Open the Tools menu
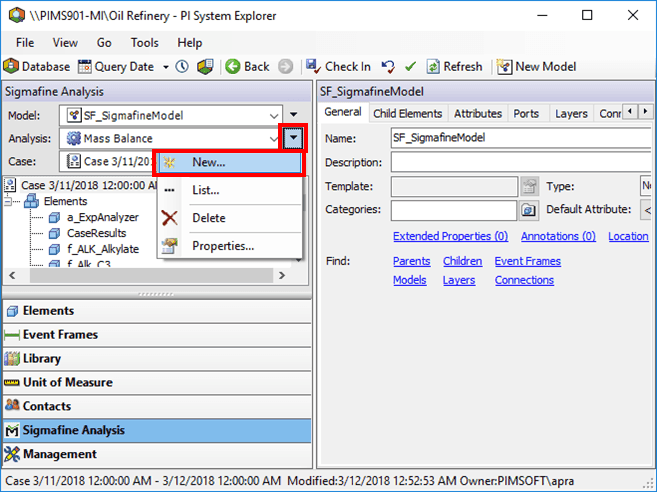Image resolution: width=657 pixels, height=492 pixels. point(145,43)
